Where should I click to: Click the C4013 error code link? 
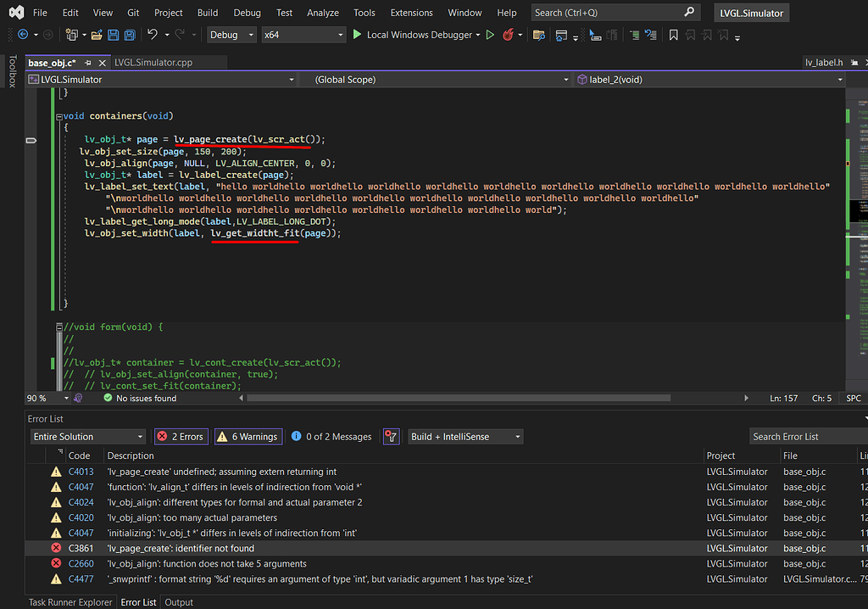(x=81, y=472)
